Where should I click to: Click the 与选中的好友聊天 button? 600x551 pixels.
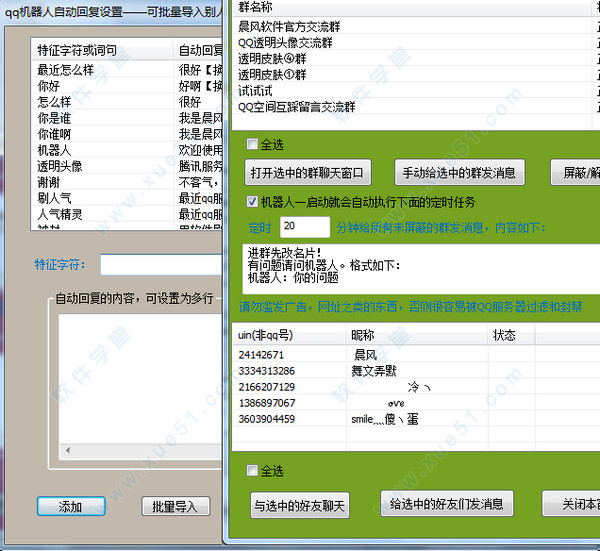click(300, 506)
